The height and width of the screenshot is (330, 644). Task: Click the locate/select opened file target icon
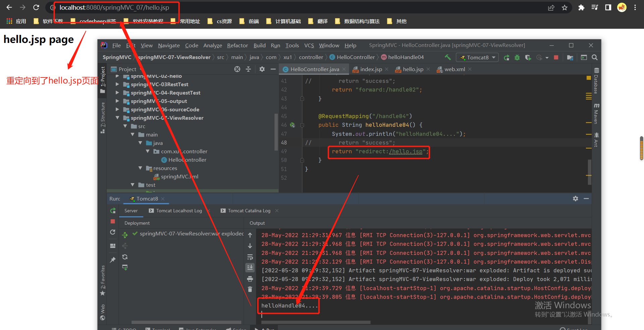pyautogui.click(x=237, y=69)
